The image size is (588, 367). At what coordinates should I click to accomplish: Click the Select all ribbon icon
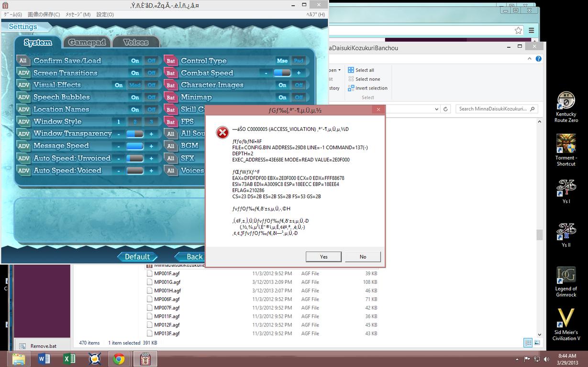(x=351, y=70)
